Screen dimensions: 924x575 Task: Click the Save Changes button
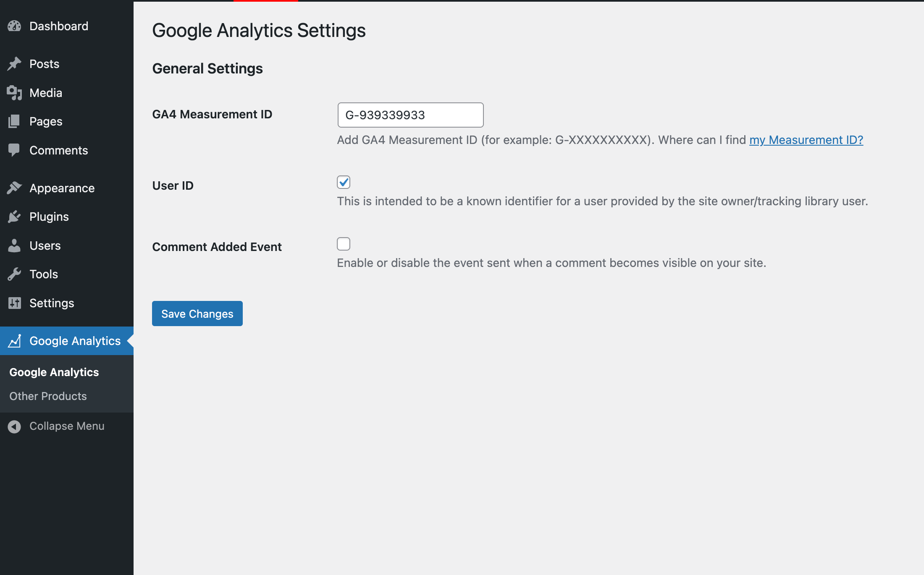coord(197,314)
